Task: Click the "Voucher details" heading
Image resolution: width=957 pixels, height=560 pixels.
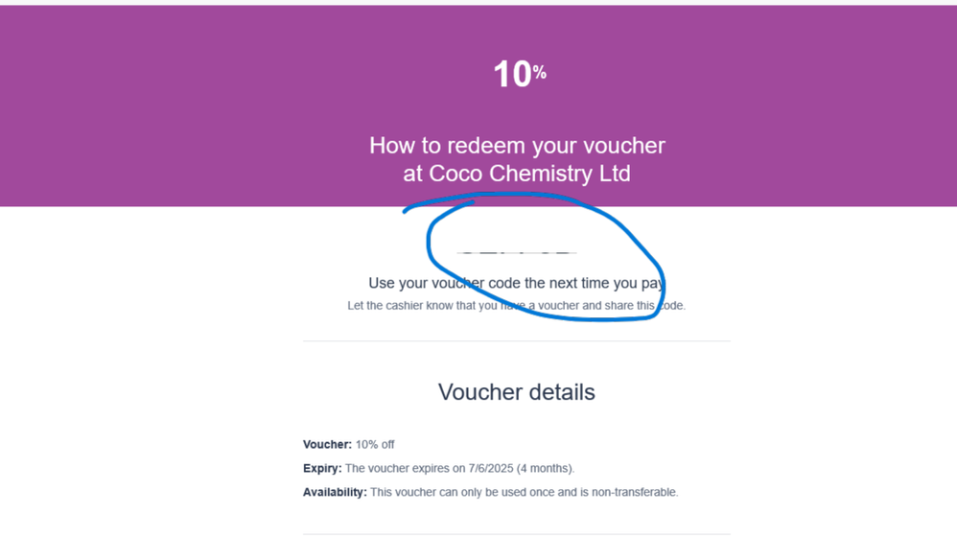Action: [x=517, y=392]
